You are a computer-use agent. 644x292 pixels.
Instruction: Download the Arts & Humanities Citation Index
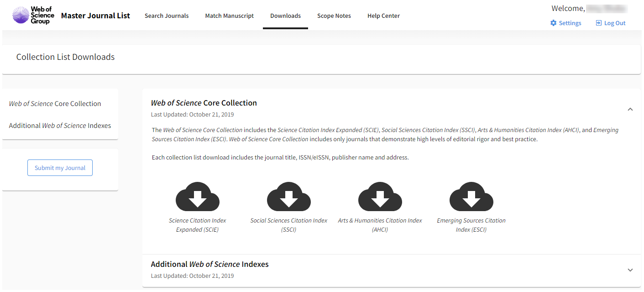pos(380,197)
